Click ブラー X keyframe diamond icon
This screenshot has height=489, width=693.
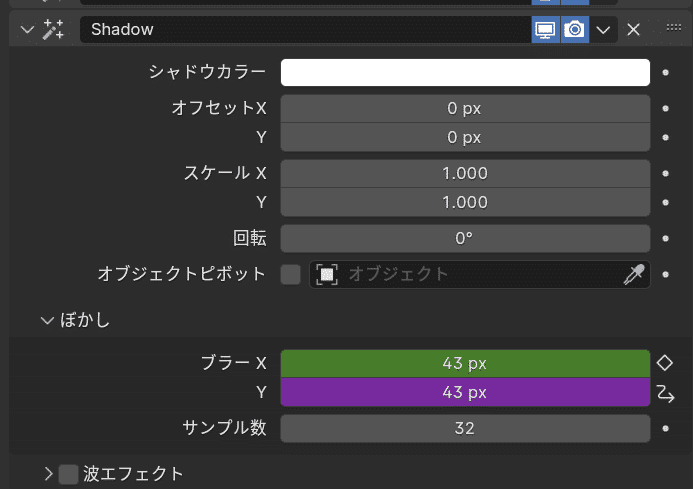click(x=665, y=363)
